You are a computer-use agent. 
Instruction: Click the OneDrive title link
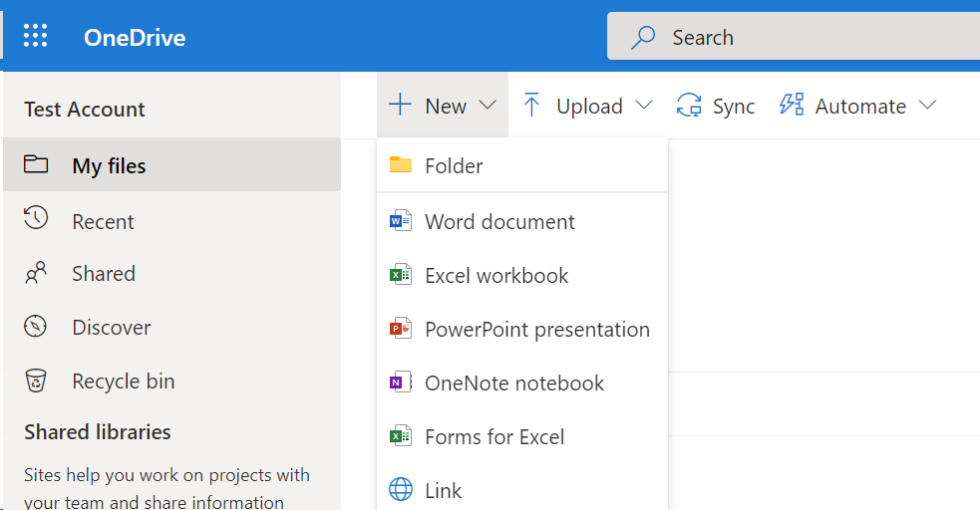pos(135,38)
